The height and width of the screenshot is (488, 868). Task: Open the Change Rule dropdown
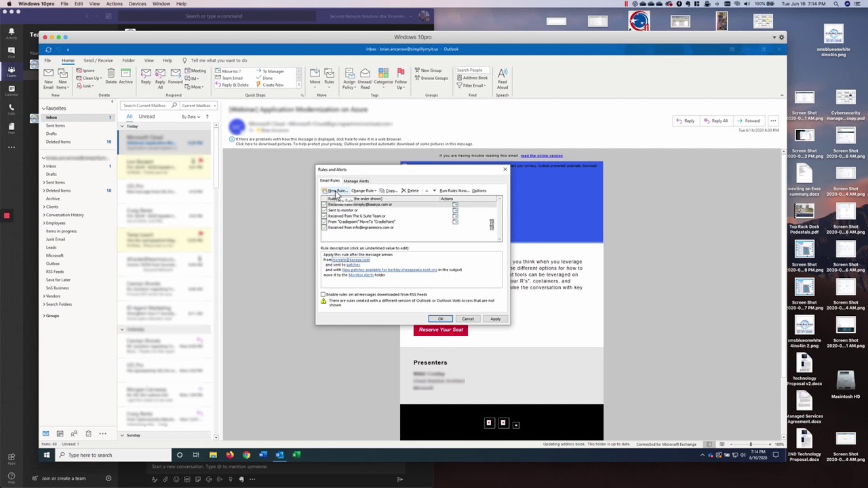(363, 190)
